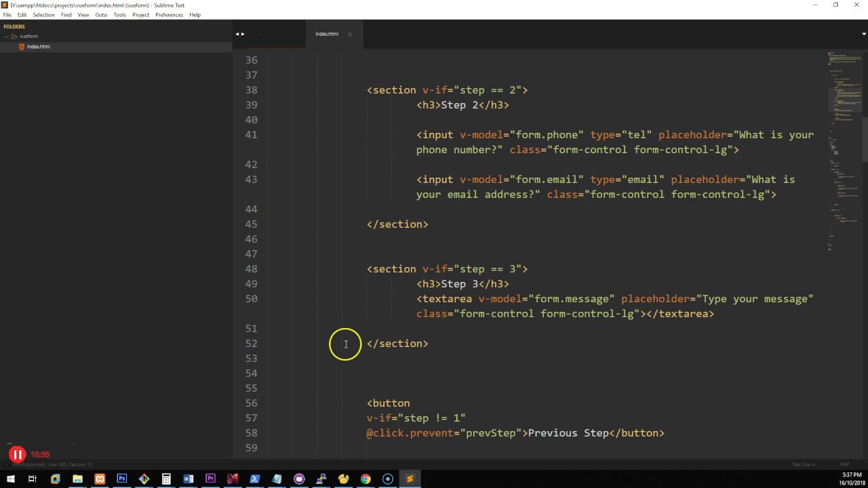Open the Project menu
This screenshot has height=488, width=868.
click(x=141, y=15)
